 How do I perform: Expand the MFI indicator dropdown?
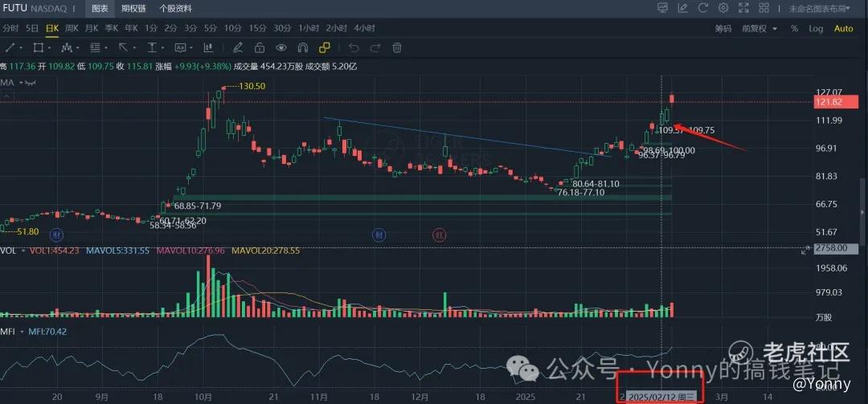[22, 332]
